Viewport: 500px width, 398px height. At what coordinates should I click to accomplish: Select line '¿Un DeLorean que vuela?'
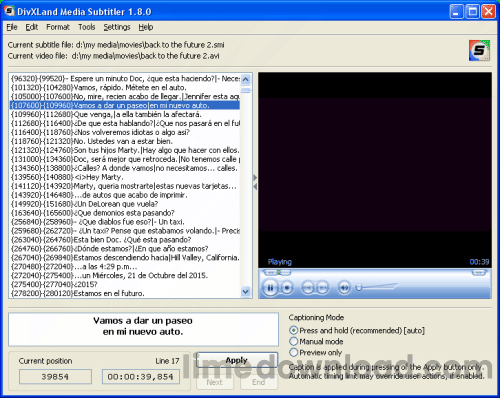click(x=125, y=204)
